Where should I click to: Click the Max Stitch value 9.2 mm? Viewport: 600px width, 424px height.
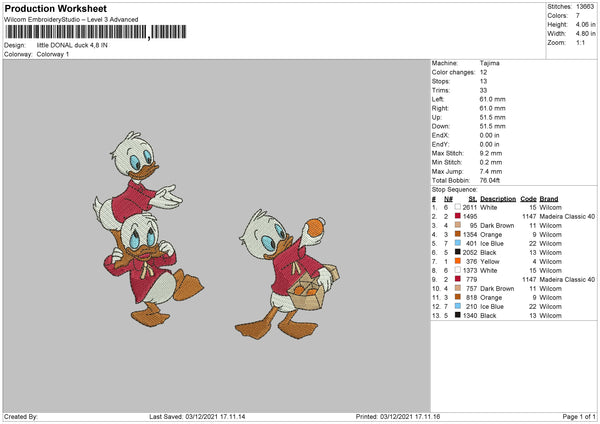tap(491, 153)
